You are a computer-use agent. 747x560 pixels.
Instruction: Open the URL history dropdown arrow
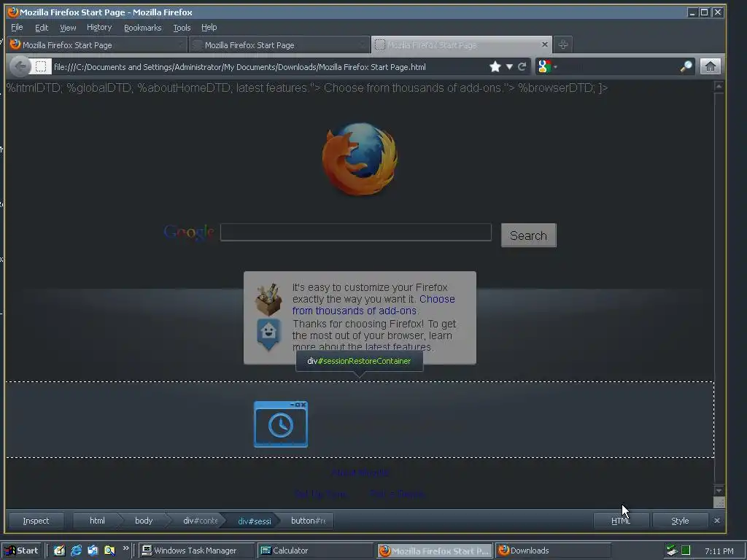(509, 66)
